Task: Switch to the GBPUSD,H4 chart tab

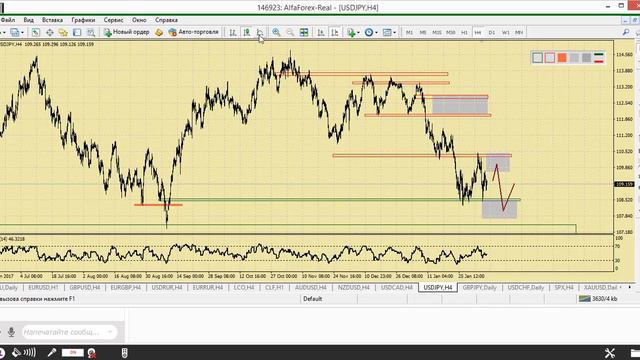Action: pos(84,287)
